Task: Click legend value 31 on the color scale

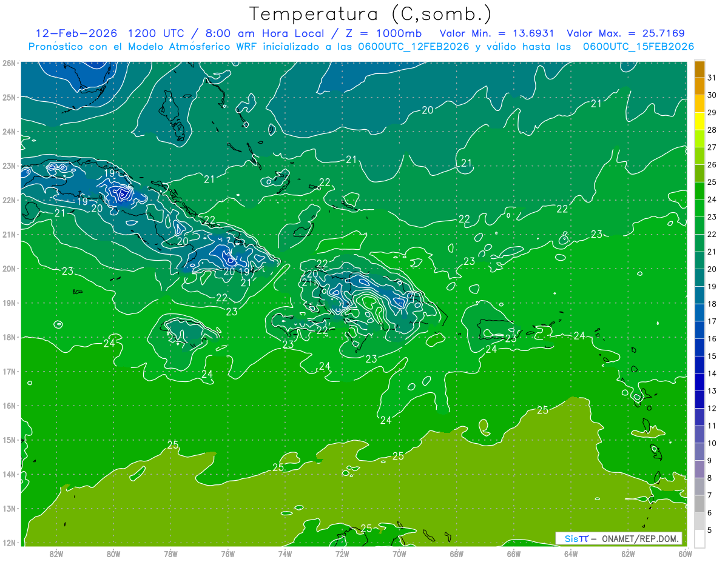Action: [712, 78]
